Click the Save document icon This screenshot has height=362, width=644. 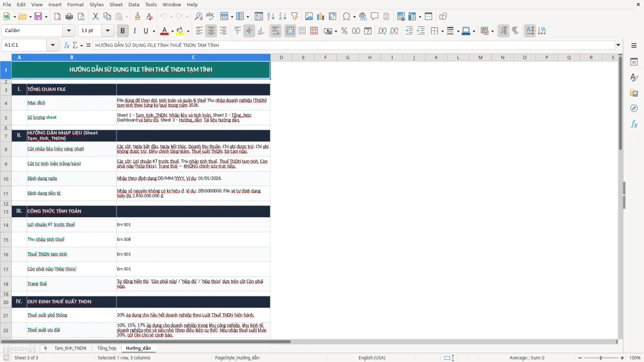pyautogui.click(x=38, y=17)
